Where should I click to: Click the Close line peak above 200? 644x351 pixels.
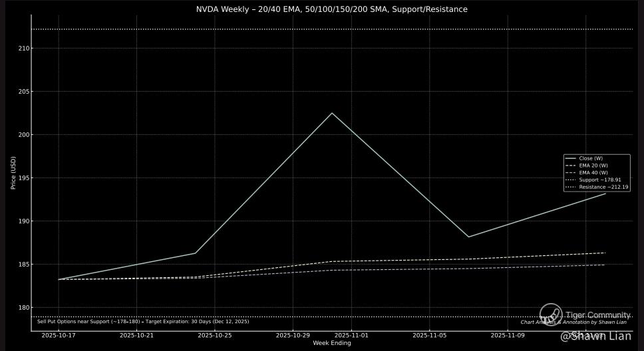pos(332,113)
